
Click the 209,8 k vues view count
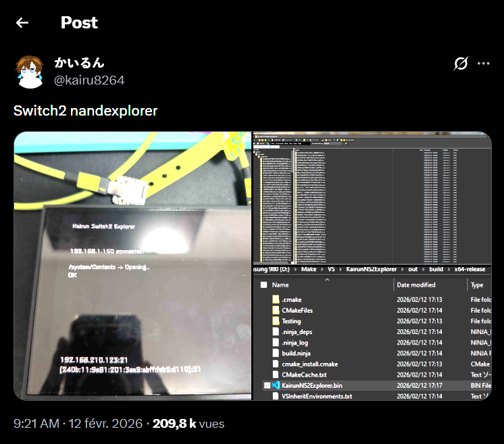[188, 424]
